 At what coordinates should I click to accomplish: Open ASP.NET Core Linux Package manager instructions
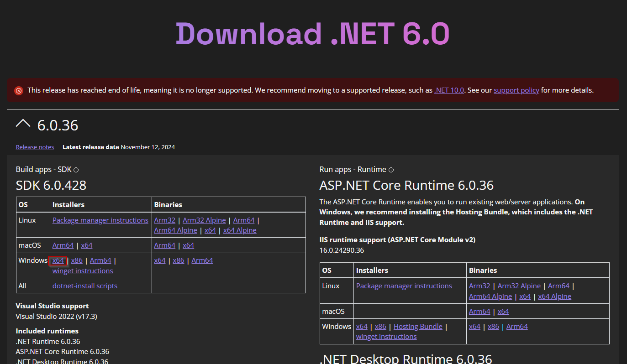[404, 286]
